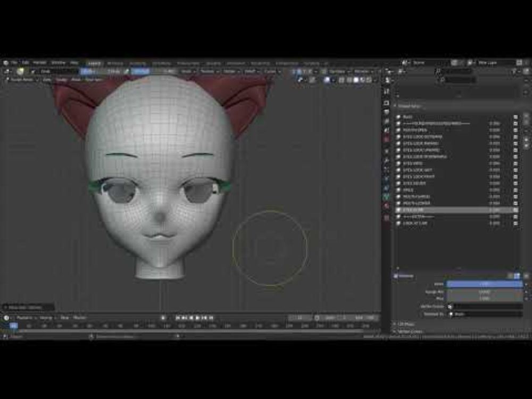Open the Render menu

click(x=39, y=63)
